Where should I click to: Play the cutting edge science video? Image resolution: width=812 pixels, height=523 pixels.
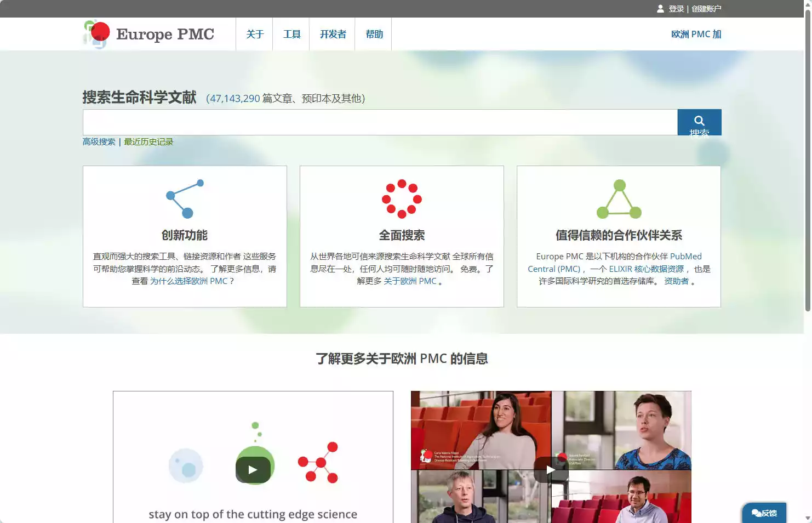(x=253, y=470)
